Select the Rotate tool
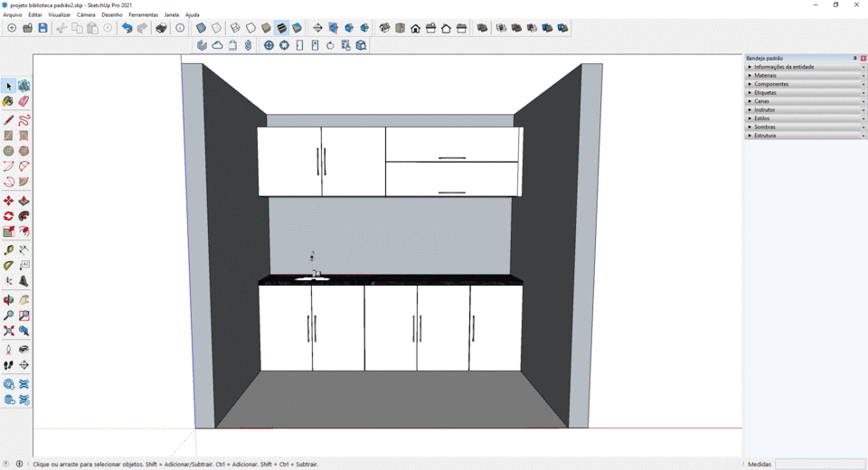 pos(8,216)
